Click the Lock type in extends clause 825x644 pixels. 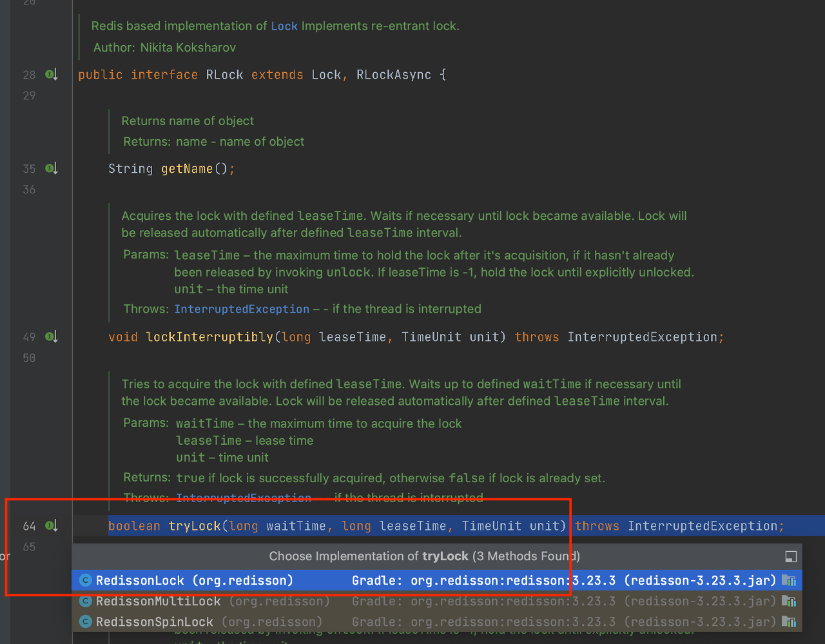point(326,75)
